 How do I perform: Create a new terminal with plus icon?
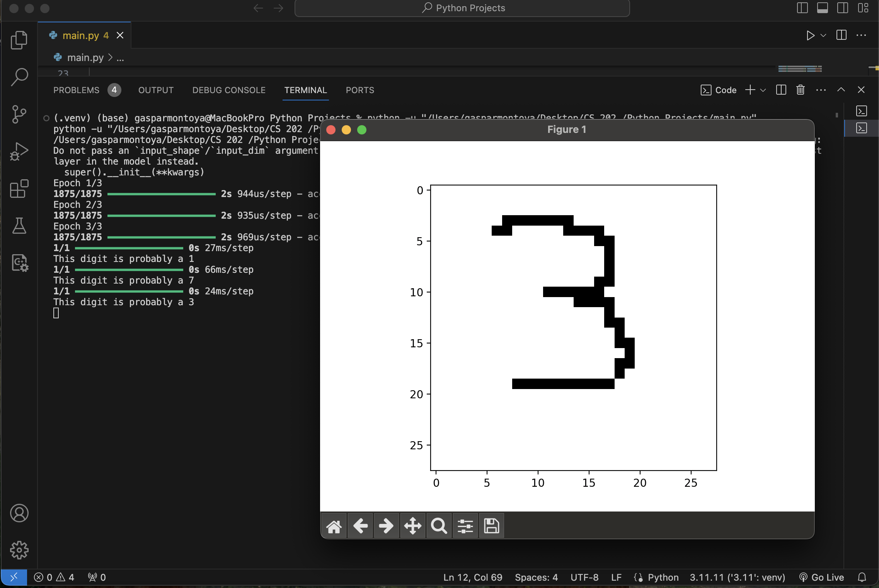tap(750, 90)
